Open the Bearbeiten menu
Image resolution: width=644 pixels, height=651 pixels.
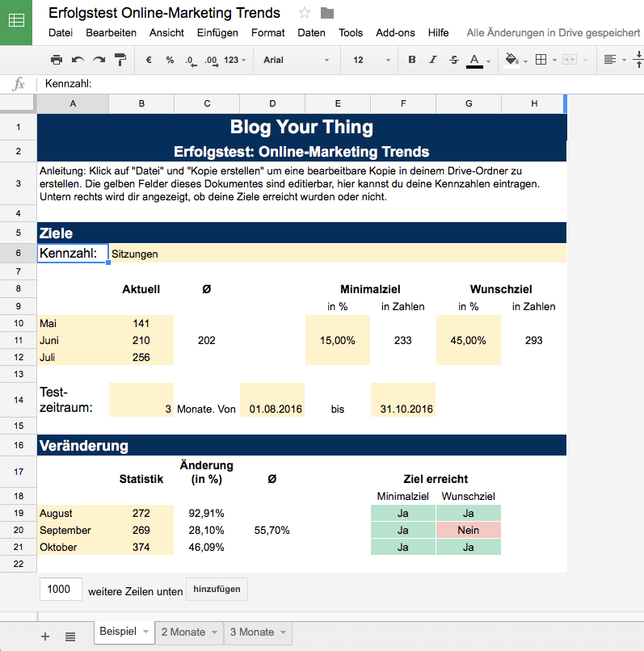click(111, 33)
